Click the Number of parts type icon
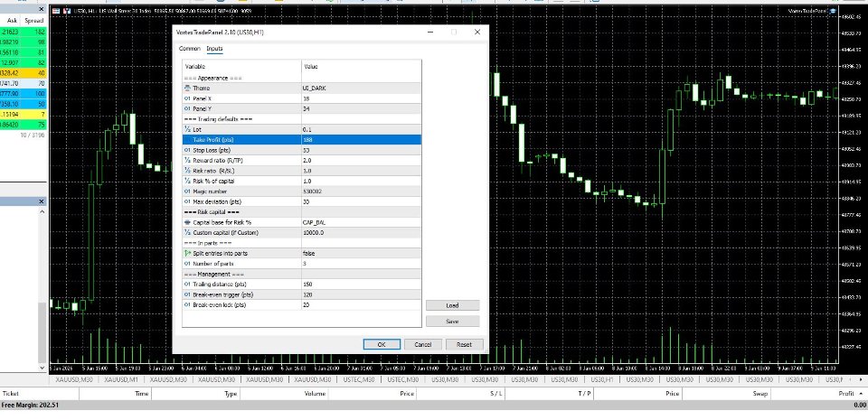This screenshot has width=868, height=420. (x=187, y=264)
